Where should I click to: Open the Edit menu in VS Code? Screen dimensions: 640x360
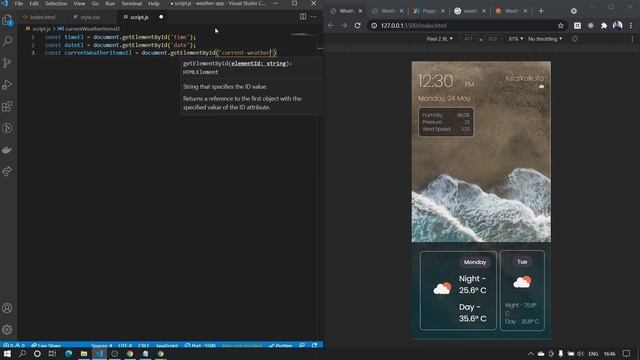point(34,3)
